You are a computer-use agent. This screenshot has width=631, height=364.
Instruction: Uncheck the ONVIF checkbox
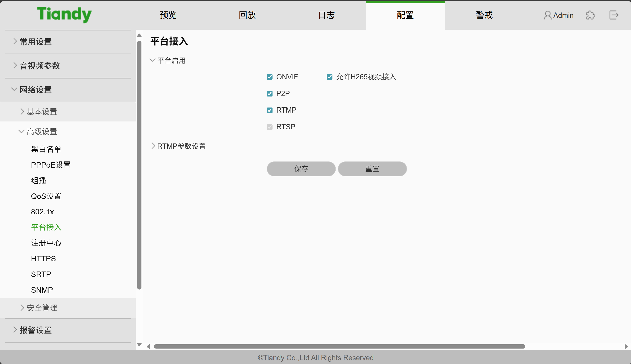click(269, 77)
